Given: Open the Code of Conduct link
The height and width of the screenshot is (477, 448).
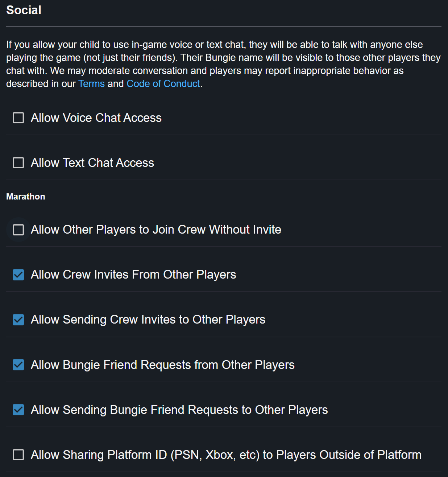Looking at the screenshot, I should 163,84.
